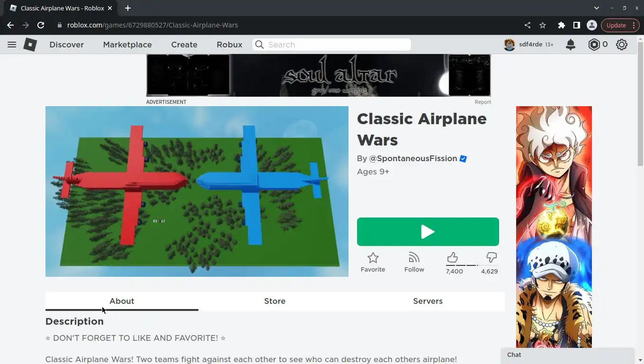Reload the page

coord(41,25)
